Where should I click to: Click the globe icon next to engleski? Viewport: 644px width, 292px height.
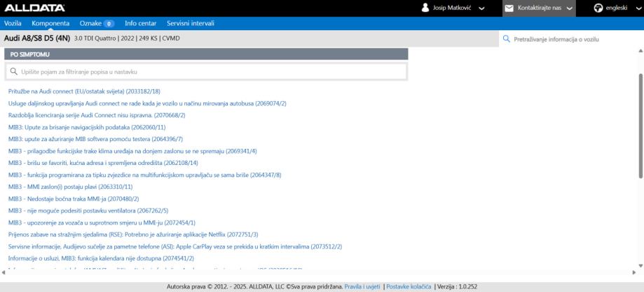(598, 8)
